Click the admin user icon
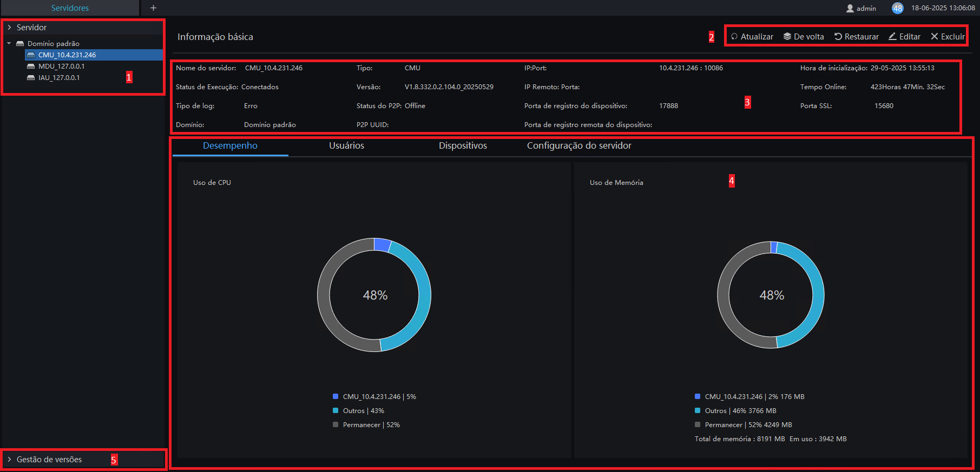 (x=850, y=8)
